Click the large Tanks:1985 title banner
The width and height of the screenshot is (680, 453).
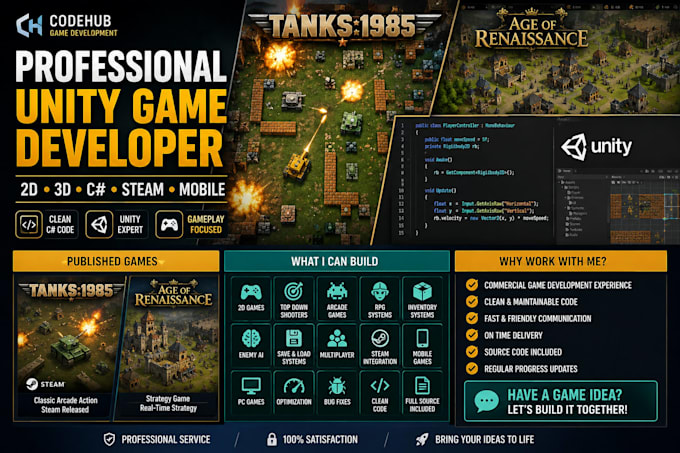[343, 26]
